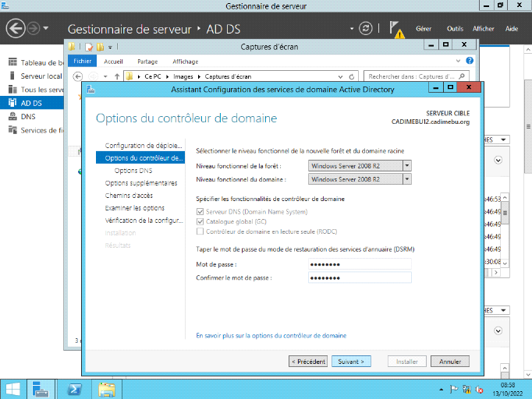Select AD DS in the sidebar
Image resolution: width=532 pixels, height=399 pixels.
click(x=32, y=103)
